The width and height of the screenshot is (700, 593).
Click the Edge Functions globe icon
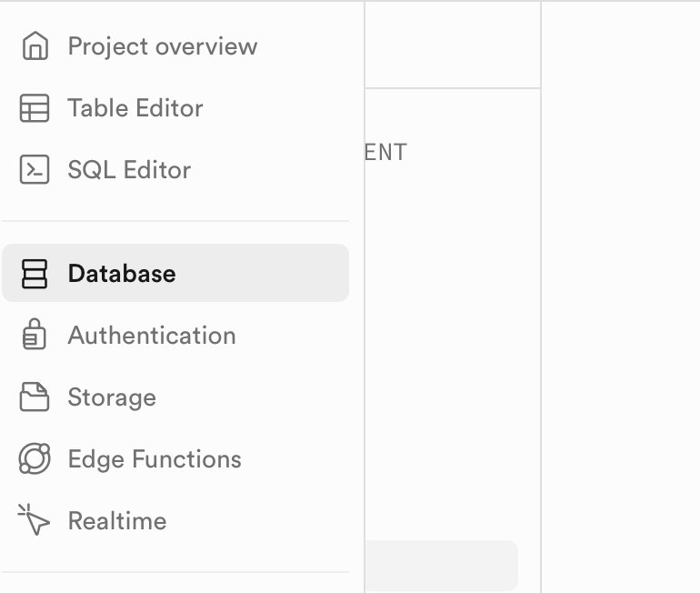coord(35,459)
